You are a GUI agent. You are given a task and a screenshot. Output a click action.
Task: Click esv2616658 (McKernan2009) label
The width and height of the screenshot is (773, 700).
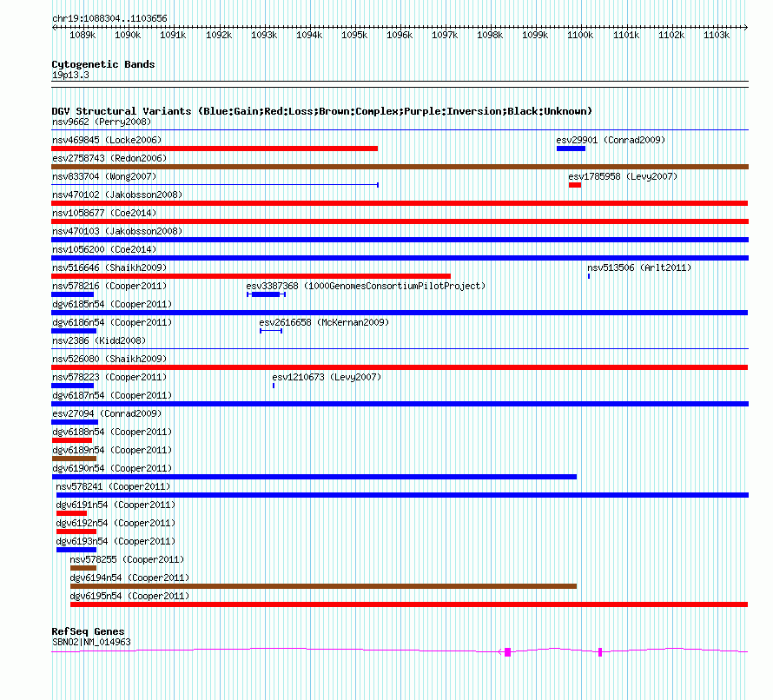[324, 322]
